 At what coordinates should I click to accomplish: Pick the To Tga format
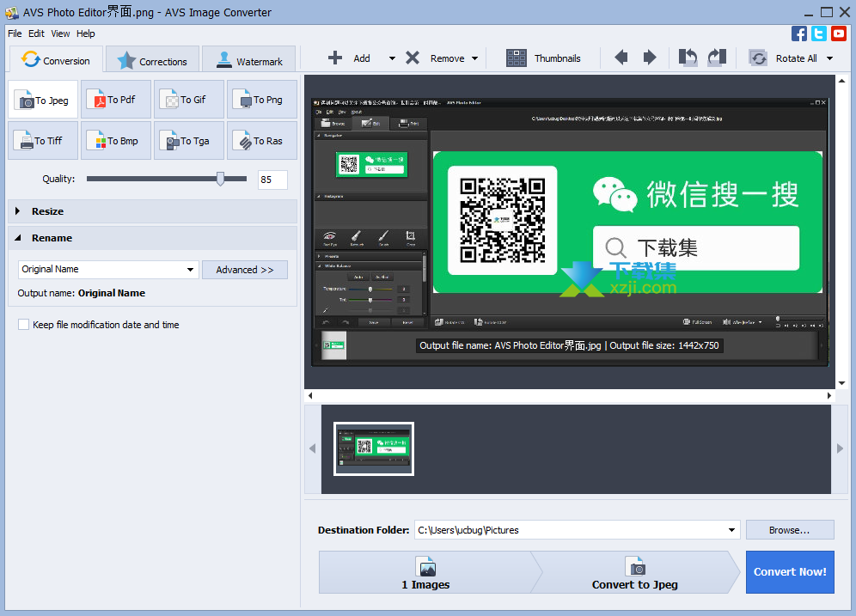click(x=189, y=141)
